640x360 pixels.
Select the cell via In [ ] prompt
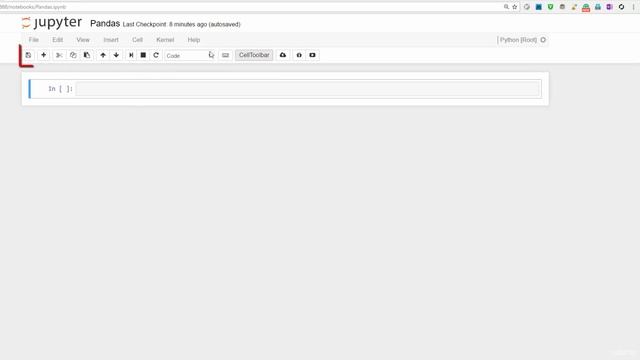pyautogui.click(x=60, y=89)
